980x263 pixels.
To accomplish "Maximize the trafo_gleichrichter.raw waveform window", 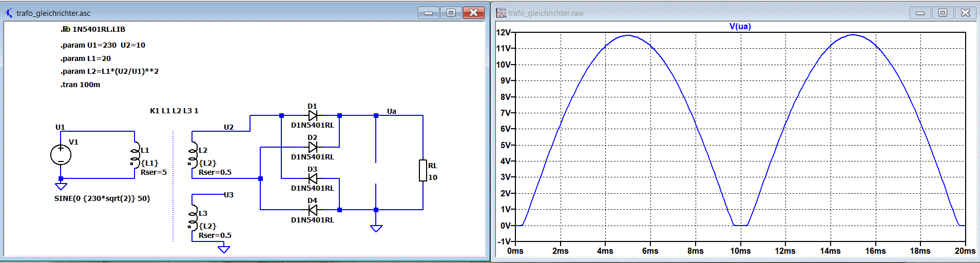I will (x=943, y=13).
